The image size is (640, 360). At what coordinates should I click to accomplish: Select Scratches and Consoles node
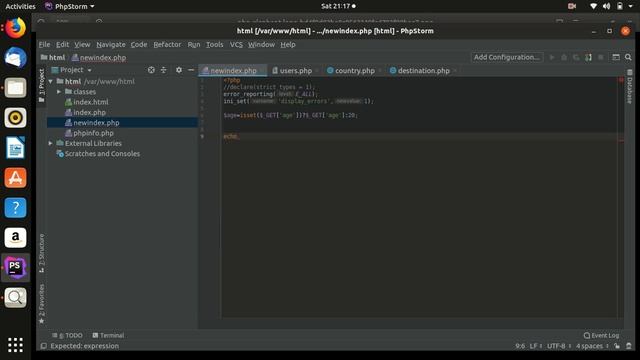point(102,154)
